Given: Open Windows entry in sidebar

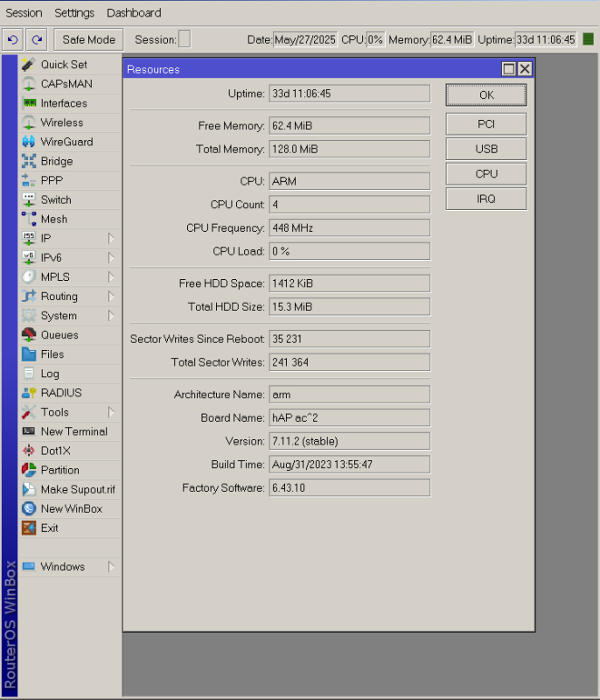Looking at the screenshot, I should pos(70,566).
